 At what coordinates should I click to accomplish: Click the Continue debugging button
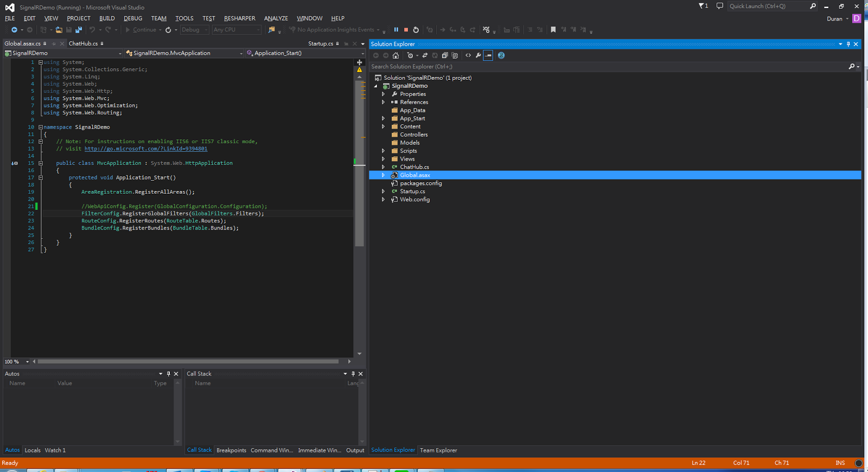click(x=141, y=30)
